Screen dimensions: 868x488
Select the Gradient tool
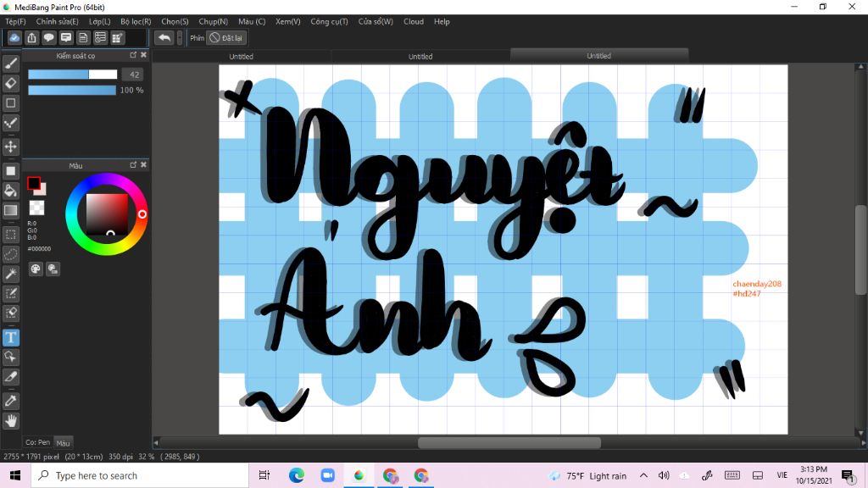point(10,210)
